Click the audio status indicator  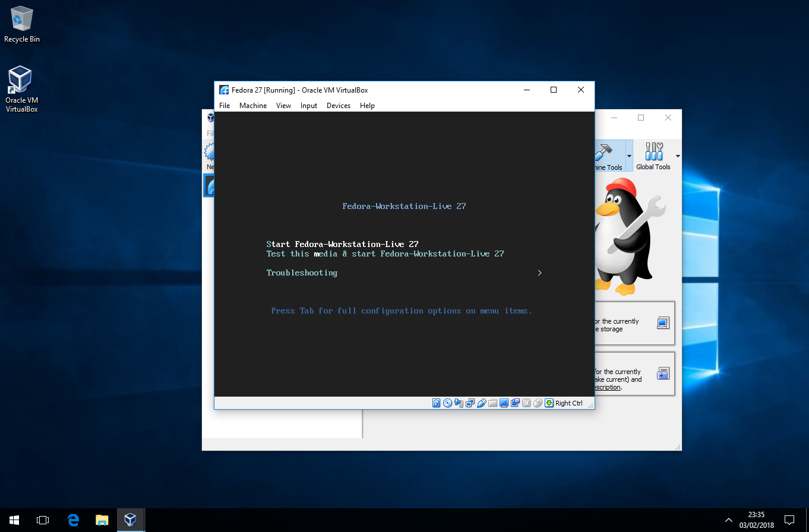click(x=459, y=403)
